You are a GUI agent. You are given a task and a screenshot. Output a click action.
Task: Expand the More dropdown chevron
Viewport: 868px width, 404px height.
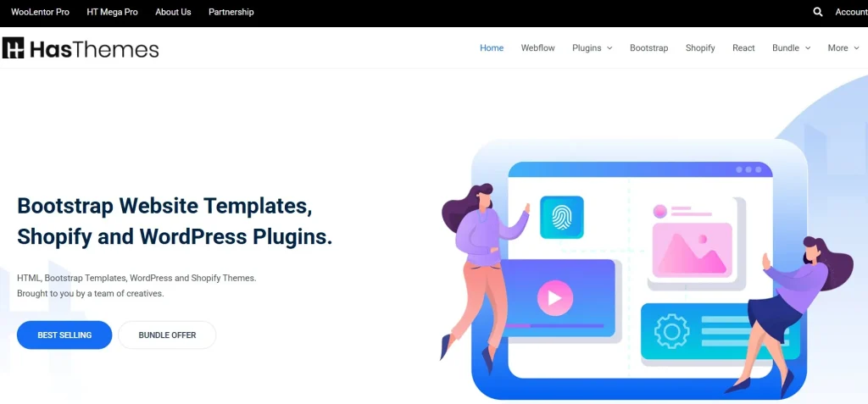(856, 48)
